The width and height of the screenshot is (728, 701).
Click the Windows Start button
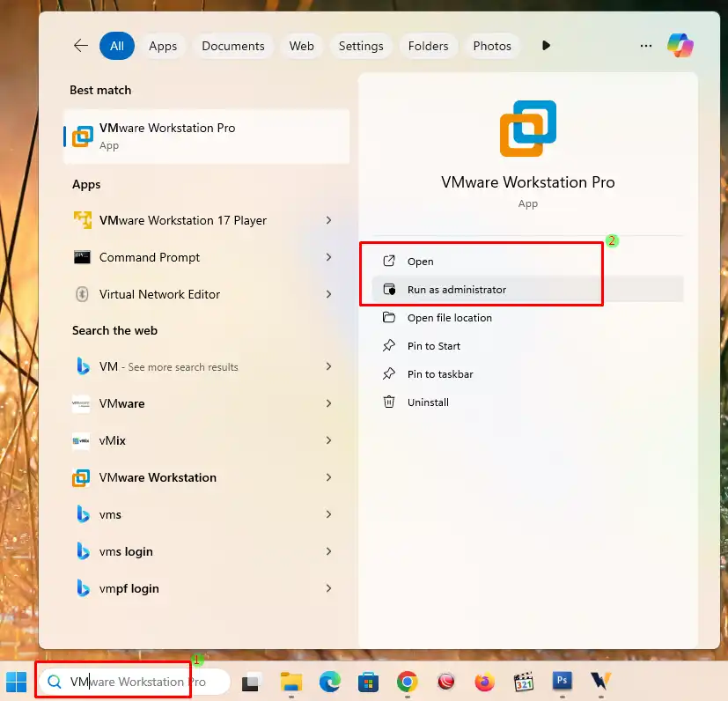coord(17,682)
